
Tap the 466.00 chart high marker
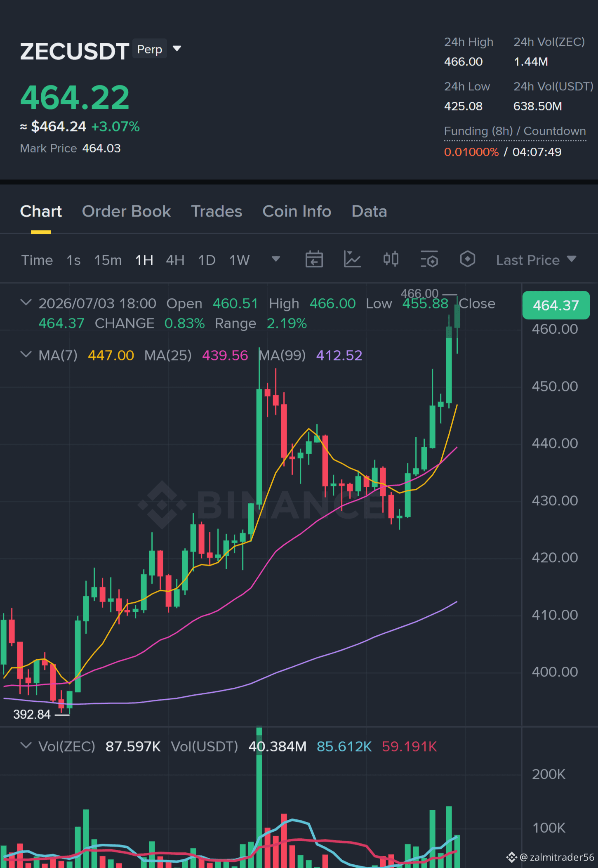(x=420, y=293)
